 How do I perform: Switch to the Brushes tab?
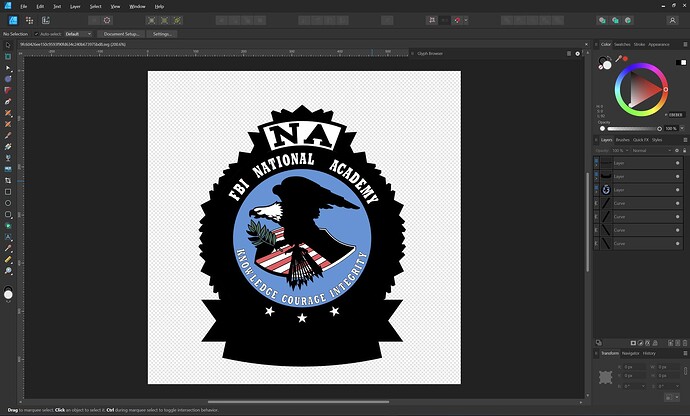pos(622,140)
